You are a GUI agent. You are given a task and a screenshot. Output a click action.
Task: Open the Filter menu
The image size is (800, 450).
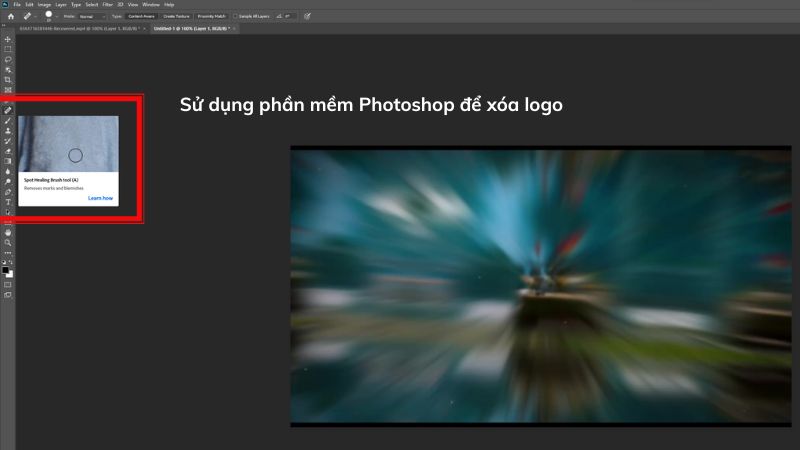pyautogui.click(x=107, y=5)
